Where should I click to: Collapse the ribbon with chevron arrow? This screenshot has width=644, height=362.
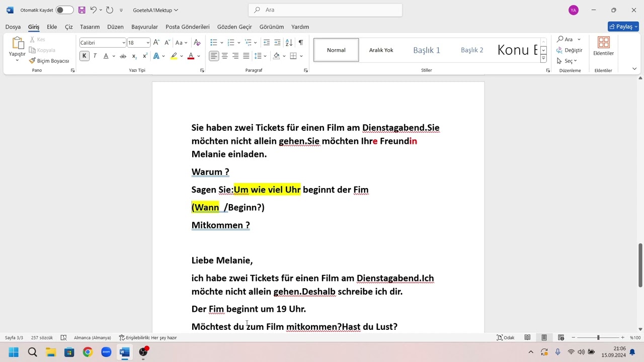634,69
